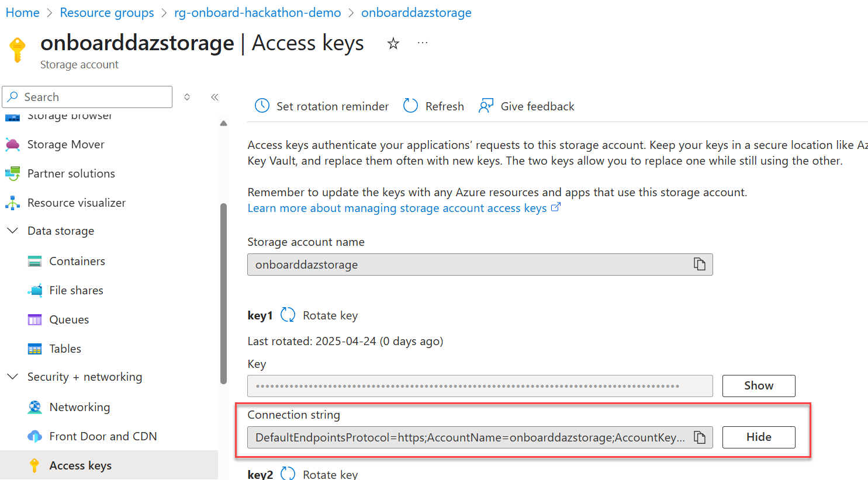Show the key1 key value
This screenshot has height=480, width=868.
[x=759, y=386]
